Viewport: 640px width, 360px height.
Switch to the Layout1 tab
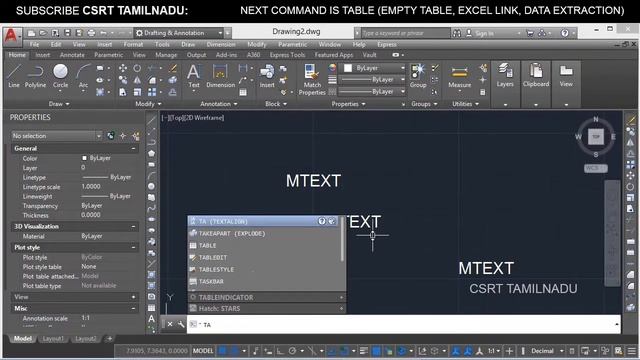click(53, 339)
